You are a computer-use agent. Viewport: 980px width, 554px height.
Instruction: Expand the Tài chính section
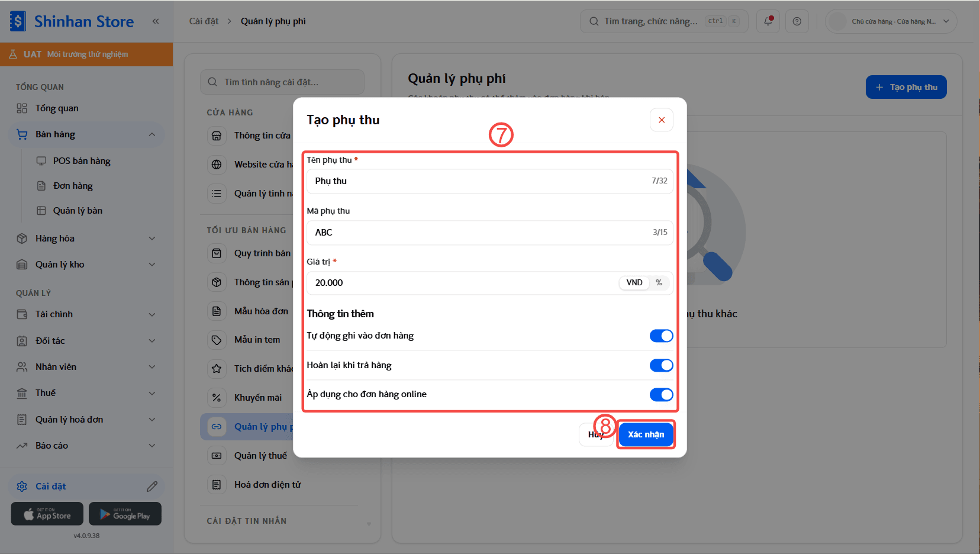click(x=86, y=314)
